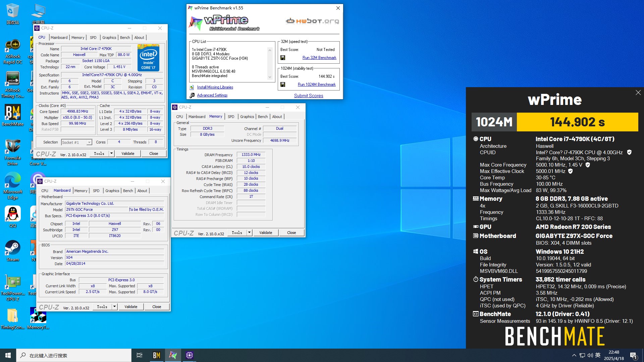Launch TechPowerUp GPU-Z shortcut
Viewport: 644px width, 362px height.
(x=12, y=288)
